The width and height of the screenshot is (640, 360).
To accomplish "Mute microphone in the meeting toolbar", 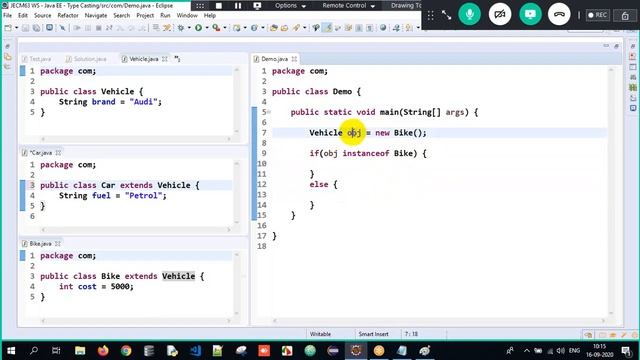I will point(469,14).
